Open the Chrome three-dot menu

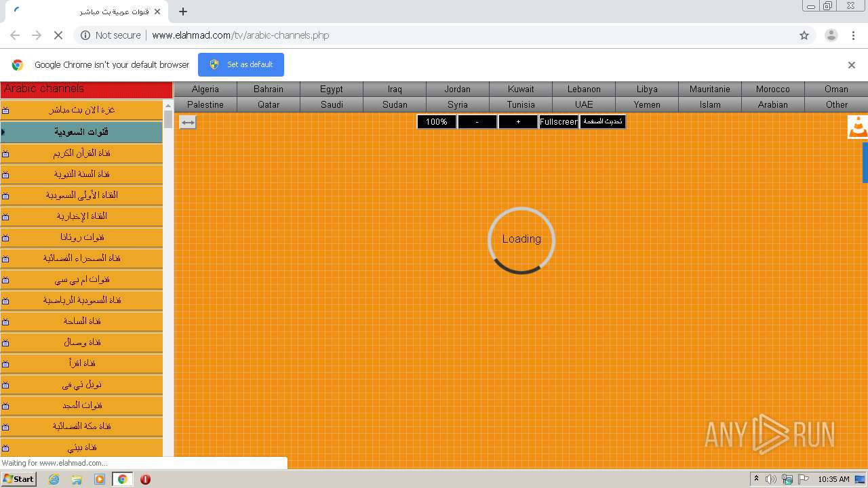pyautogui.click(x=853, y=35)
